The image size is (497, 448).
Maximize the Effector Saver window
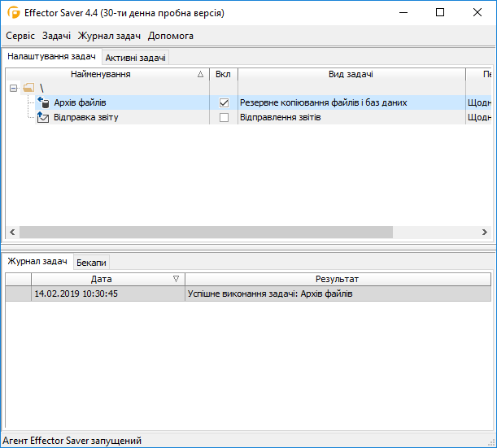pos(440,13)
